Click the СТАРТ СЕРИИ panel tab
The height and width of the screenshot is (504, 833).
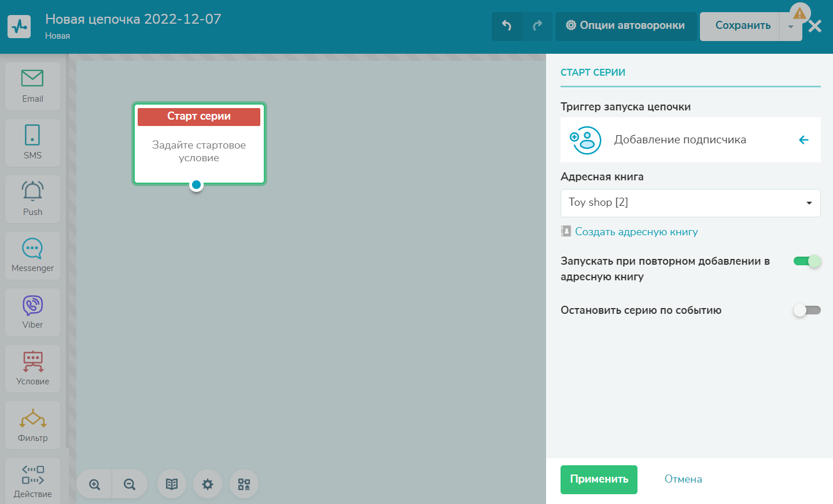593,73
